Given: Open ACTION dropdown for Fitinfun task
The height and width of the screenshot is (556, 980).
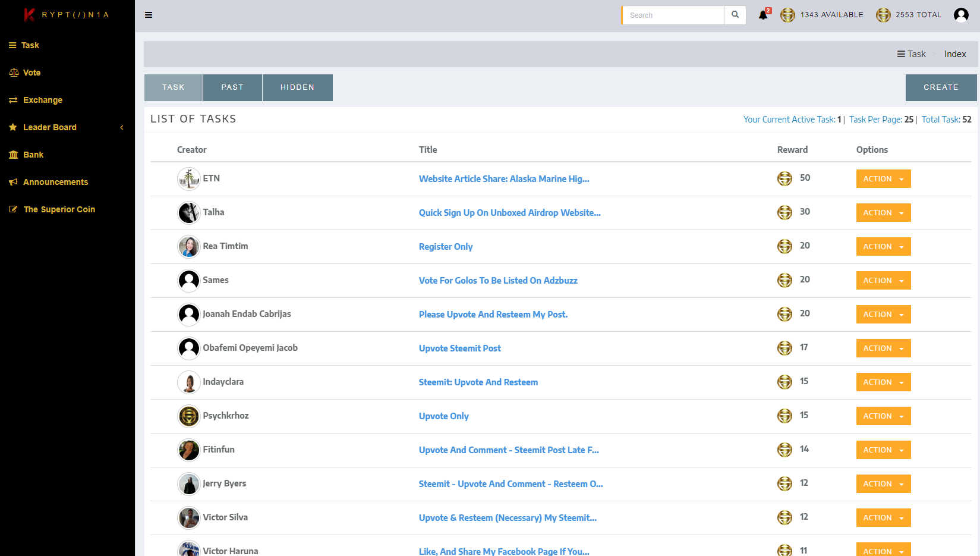Looking at the screenshot, I should point(883,450).
